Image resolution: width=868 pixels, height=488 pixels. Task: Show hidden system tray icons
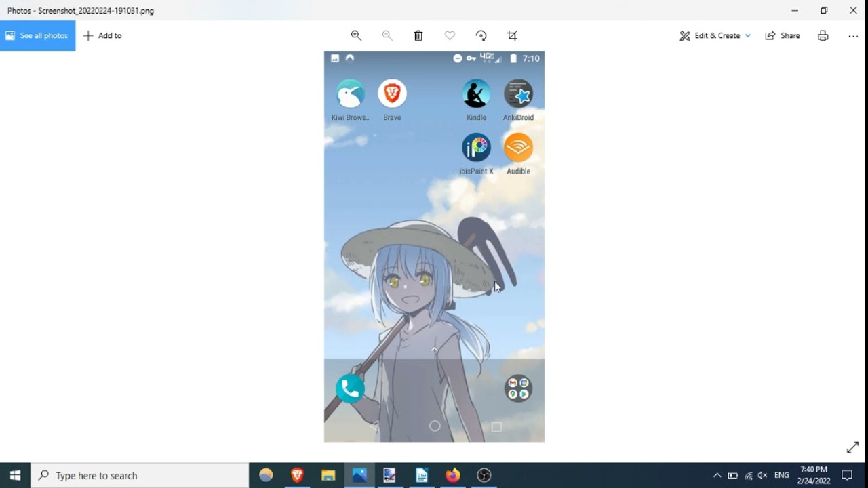[717, 475]
